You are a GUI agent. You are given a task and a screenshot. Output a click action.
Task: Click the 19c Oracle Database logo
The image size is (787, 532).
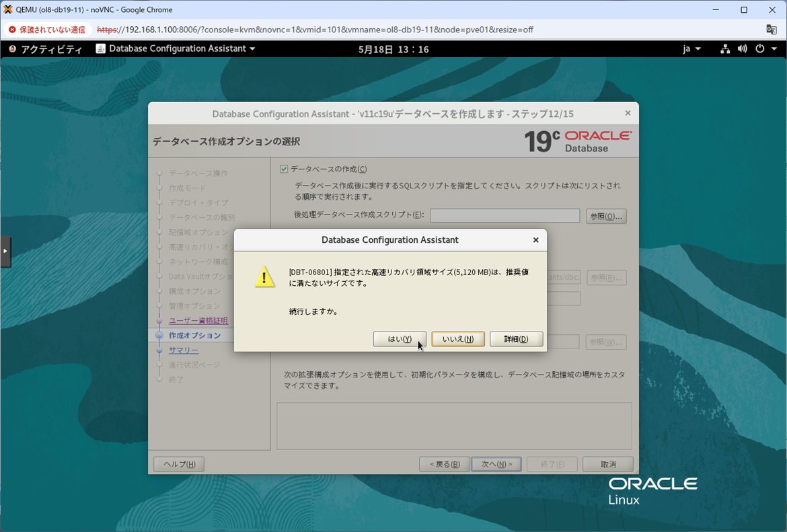pyautogui.click(x=578, y=141)
